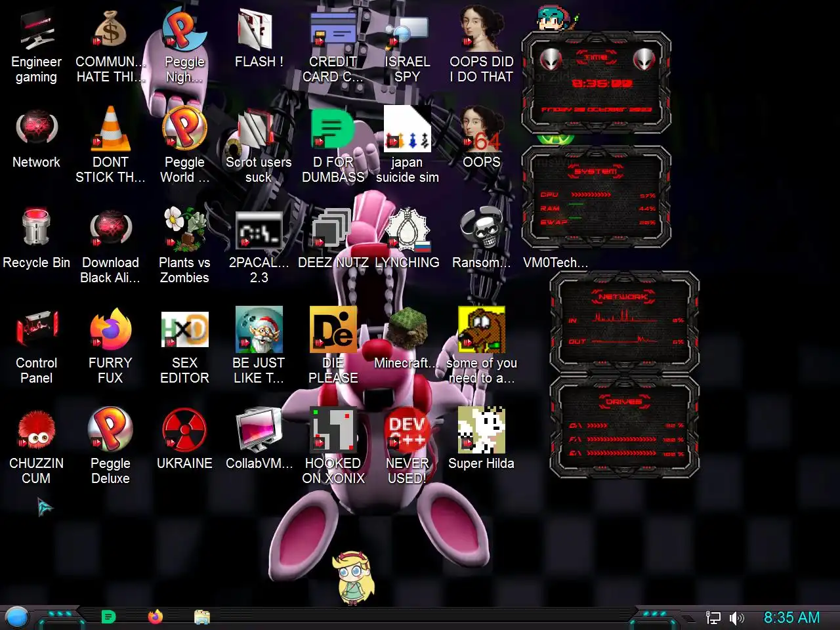Open Firefox from the taskbar
This screenshot has height=630, width=840.
[156, 617]
